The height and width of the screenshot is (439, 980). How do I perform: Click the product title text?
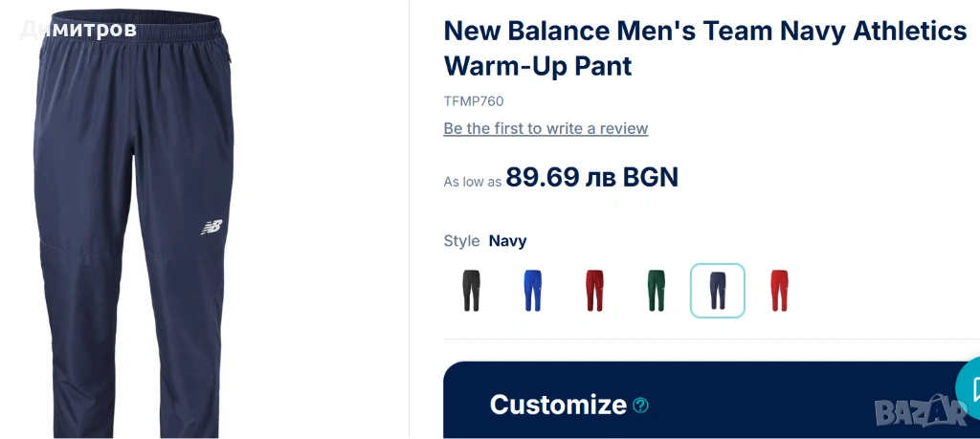[705, 48]
